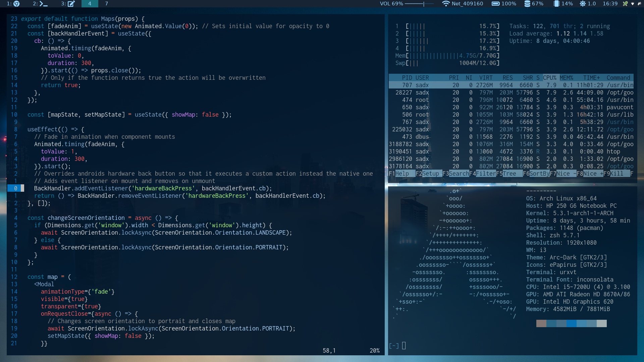Sort htop by VIRT column header
The width and height of the screenshot is (644, 362).
[486, 78]
